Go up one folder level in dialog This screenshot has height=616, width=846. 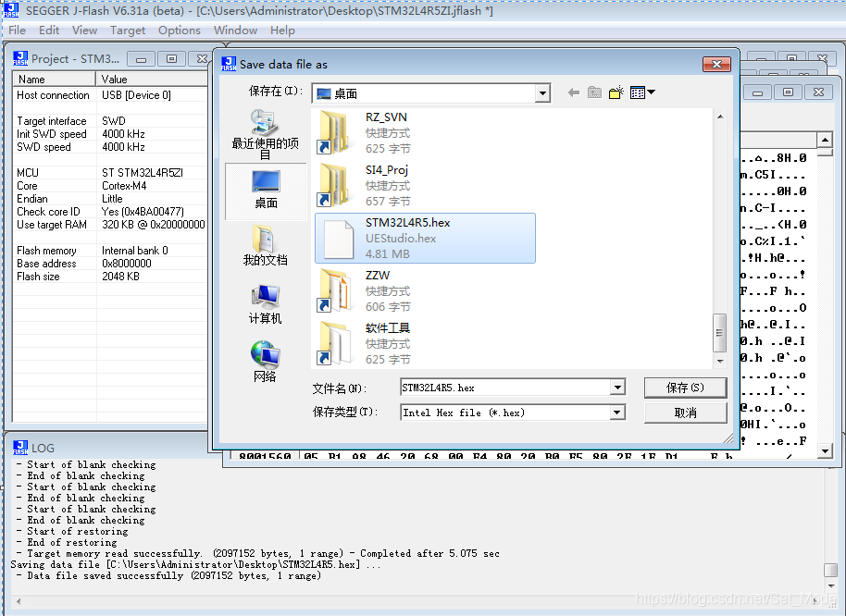click(x=594, y=92)
